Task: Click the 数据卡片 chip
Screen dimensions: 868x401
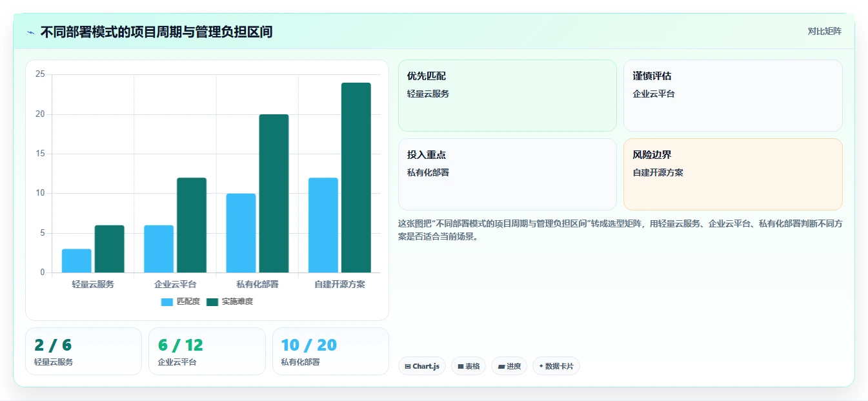Action: tap(556, 366)
